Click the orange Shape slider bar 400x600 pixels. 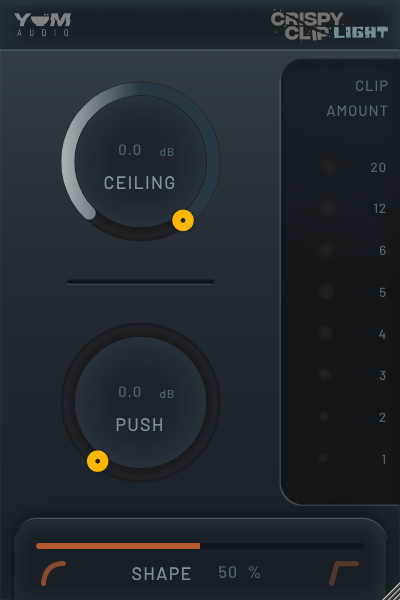coord(199,546)
